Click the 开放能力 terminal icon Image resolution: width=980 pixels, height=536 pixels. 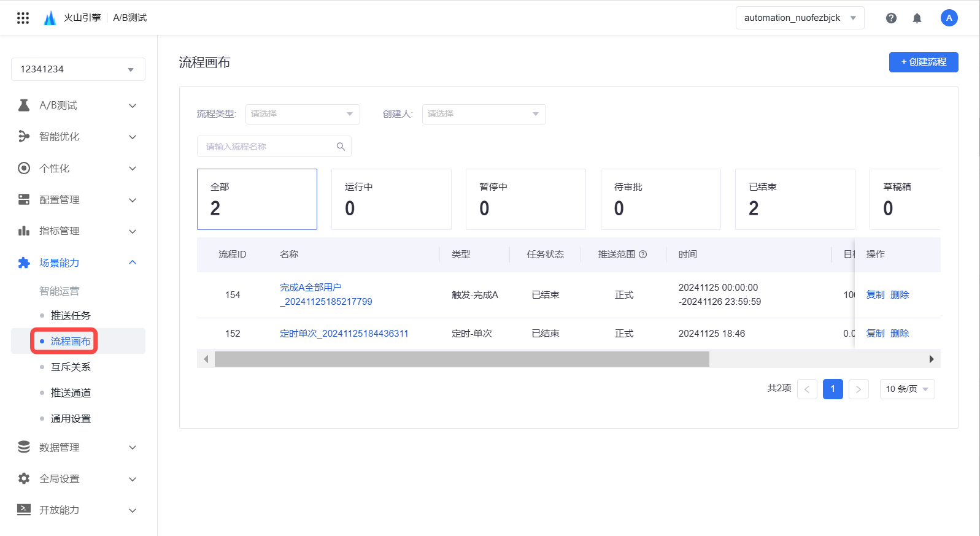coord(24,510)
